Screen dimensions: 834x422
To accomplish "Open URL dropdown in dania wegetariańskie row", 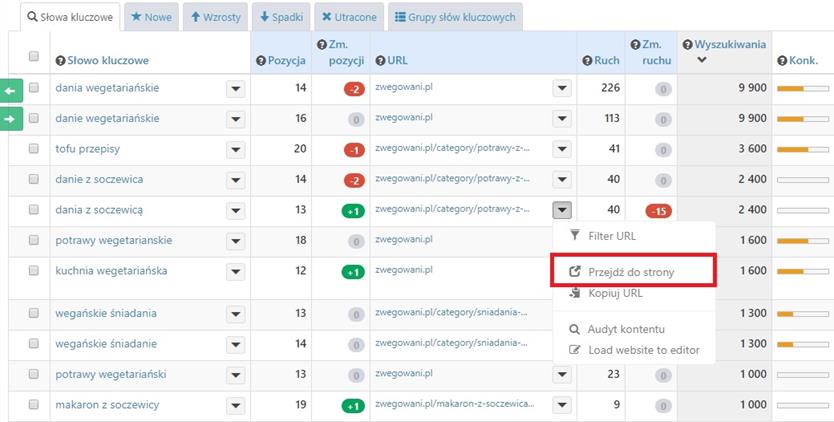I will click(561, 88).
